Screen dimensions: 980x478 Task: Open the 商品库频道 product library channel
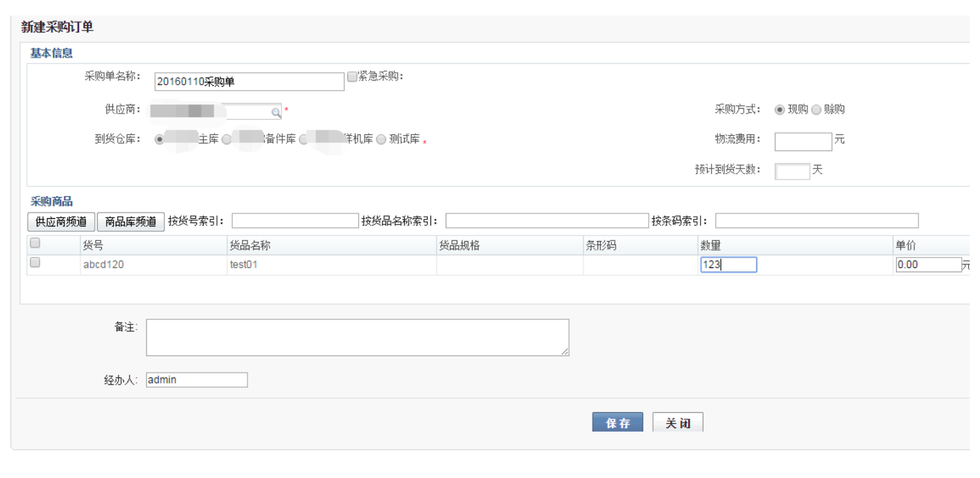(x=129, y=220)
